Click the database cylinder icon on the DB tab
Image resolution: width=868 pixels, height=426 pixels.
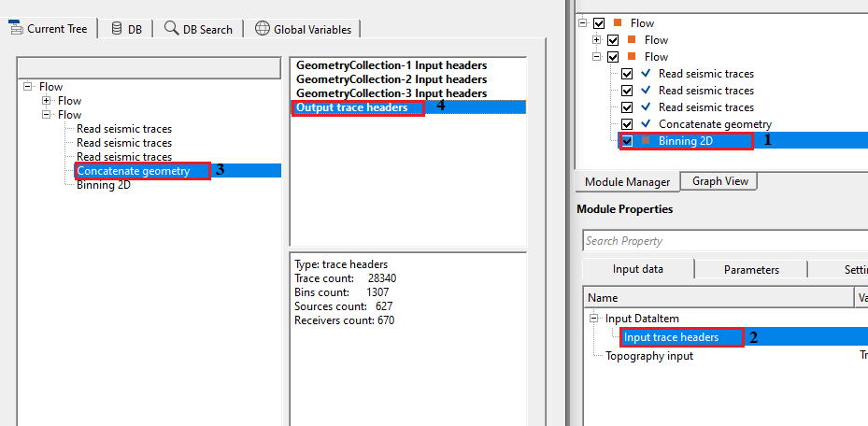(116, 29)
